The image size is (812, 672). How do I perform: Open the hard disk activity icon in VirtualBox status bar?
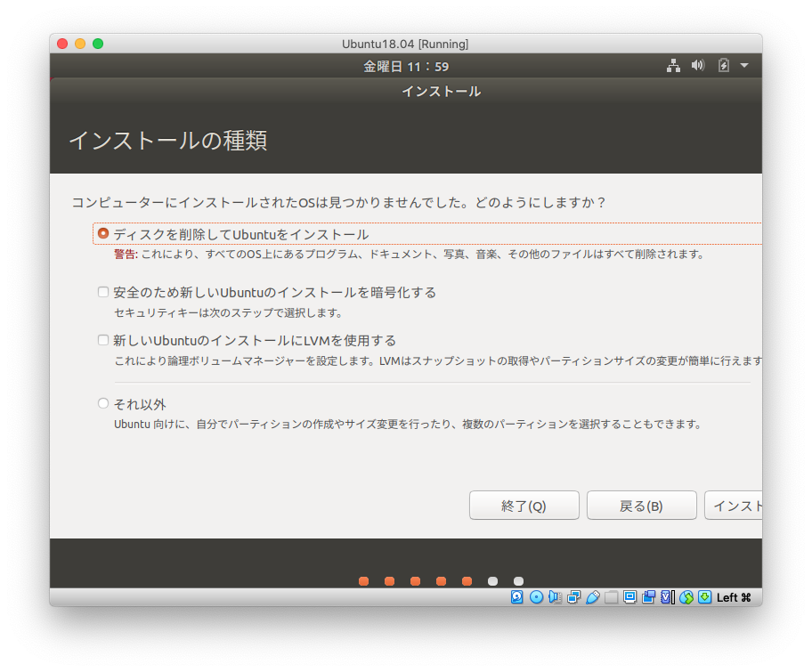tap(516, 597)
